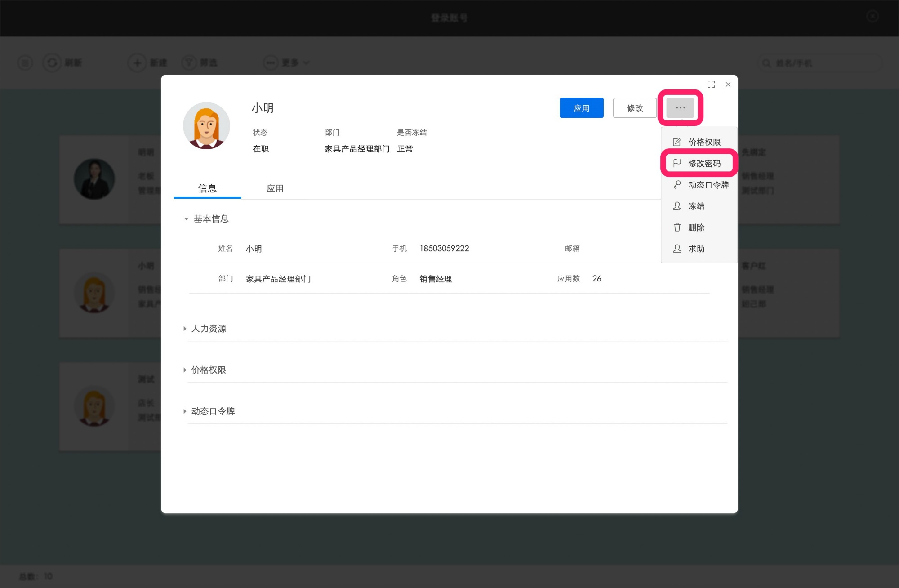Image resolution: width=899 pixels, height=588 pixels.
Task: Close the 小明 detail dialog
Action: point(728,85)
